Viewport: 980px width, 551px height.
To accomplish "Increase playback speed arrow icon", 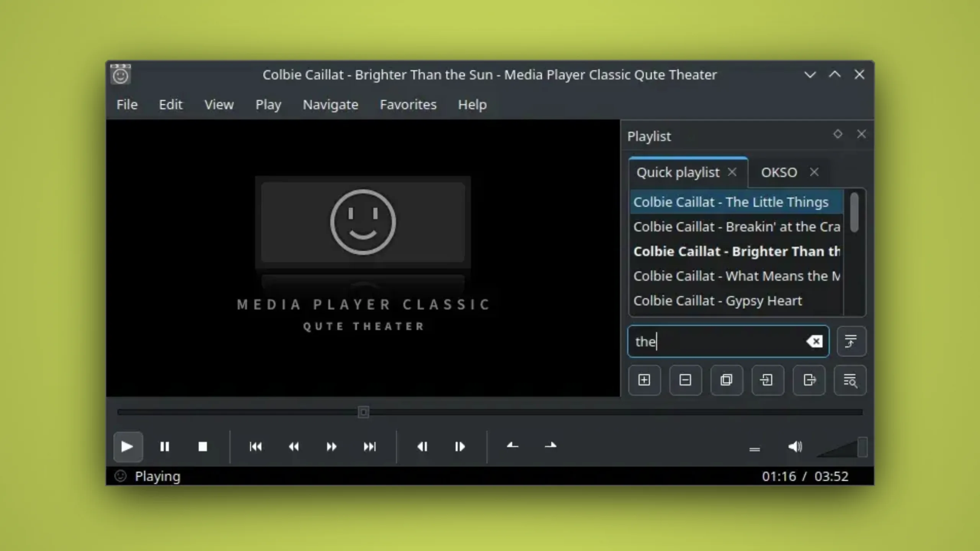I will 550,446.
